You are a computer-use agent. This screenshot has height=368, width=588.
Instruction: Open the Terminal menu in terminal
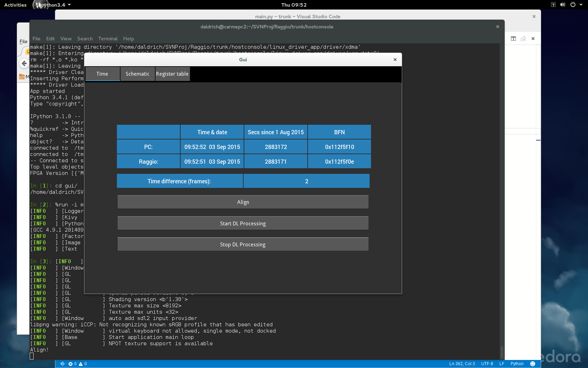click(x=108, y=39)
